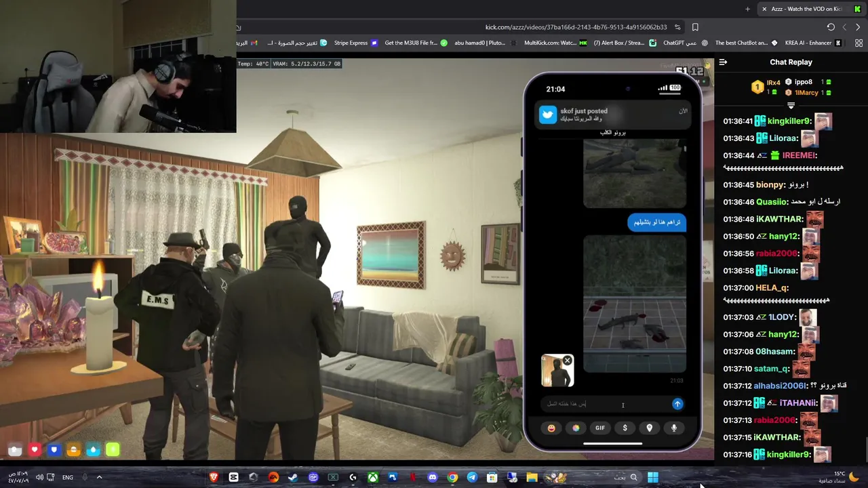The width and height of the screenshot is (868, 488).
Task: Open CapCut from the taskbar
Action: 234,477
